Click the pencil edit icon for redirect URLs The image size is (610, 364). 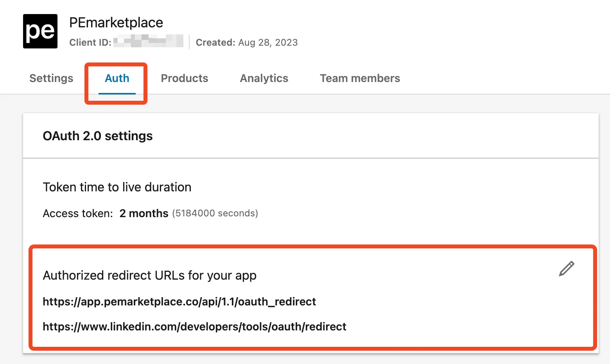pos(566,269)
